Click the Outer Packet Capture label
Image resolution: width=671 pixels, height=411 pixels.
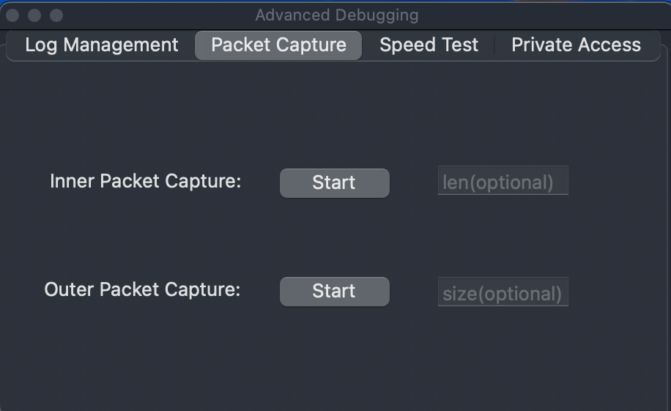point(143,290)
